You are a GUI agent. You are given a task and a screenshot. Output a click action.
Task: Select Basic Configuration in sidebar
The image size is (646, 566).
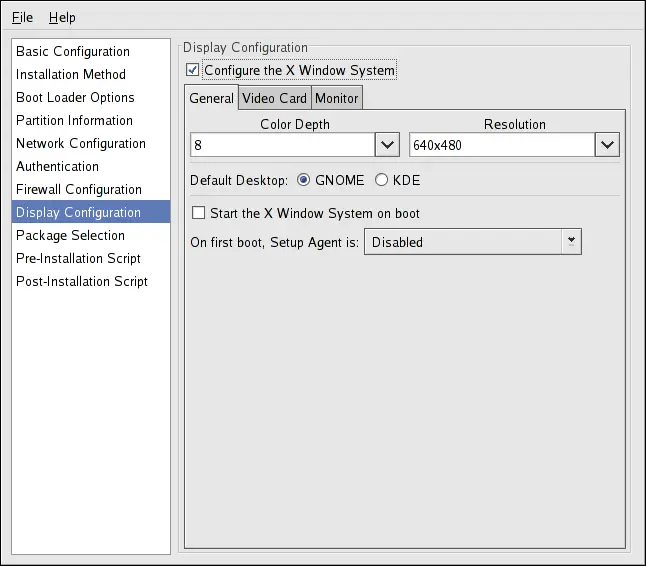73,51
